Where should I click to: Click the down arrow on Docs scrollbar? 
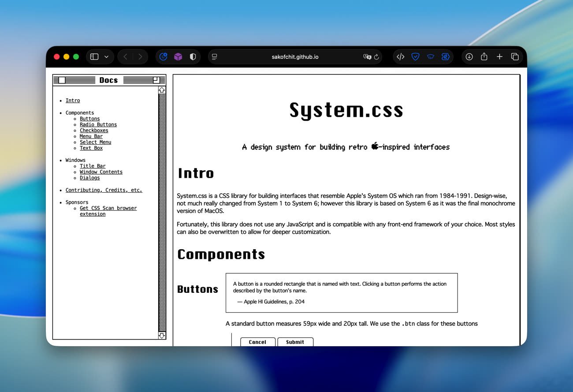[x=162, y=336]
